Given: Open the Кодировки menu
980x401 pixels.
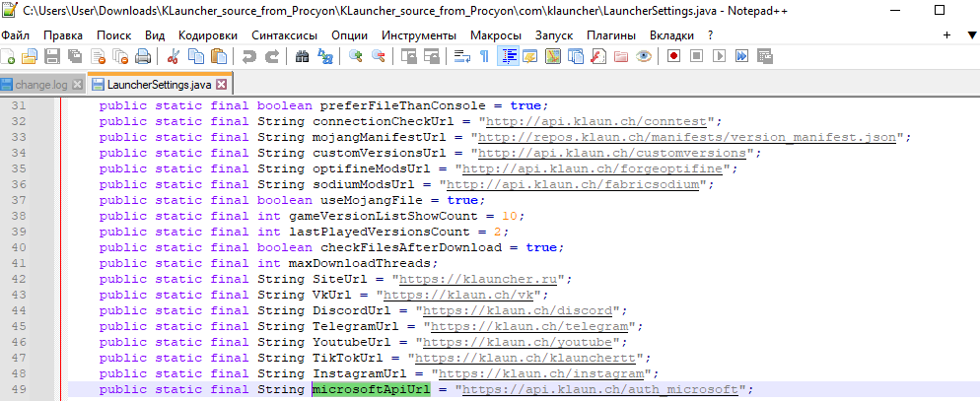Looking at the screenshot, I should (x=208, y=34).
